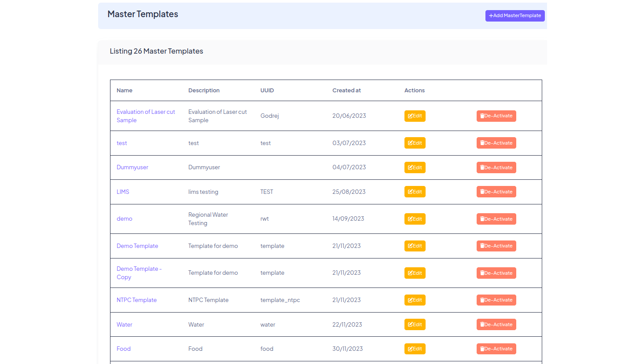Open the Dummyuser template link

tap(132, 167)
